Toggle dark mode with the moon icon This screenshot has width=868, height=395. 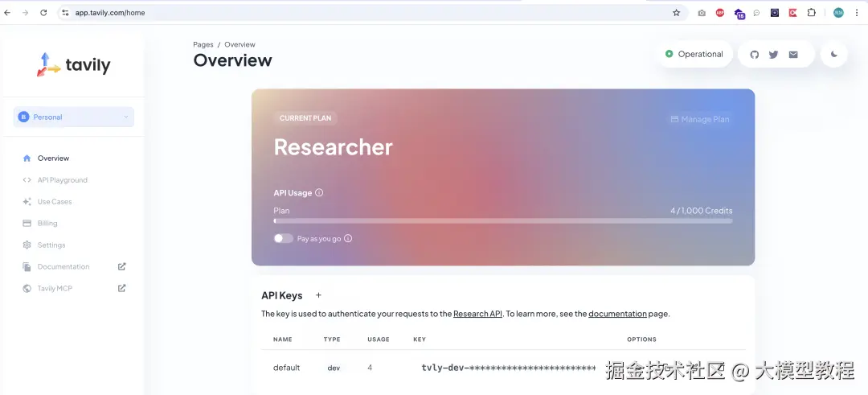click(x=834, y=54)
